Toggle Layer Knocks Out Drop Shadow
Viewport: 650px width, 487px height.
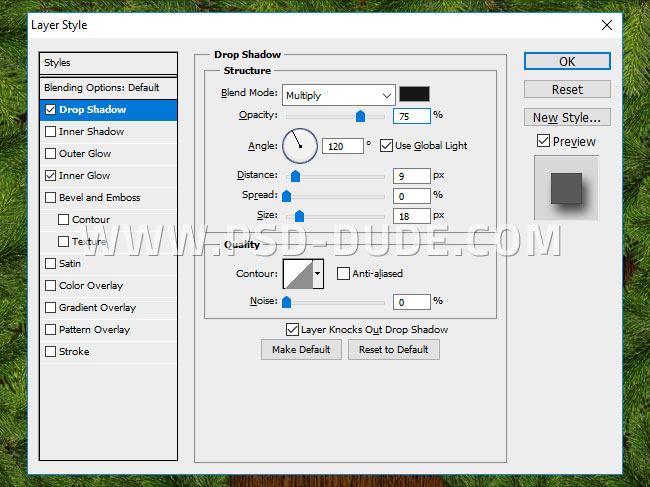click(292, 329)
